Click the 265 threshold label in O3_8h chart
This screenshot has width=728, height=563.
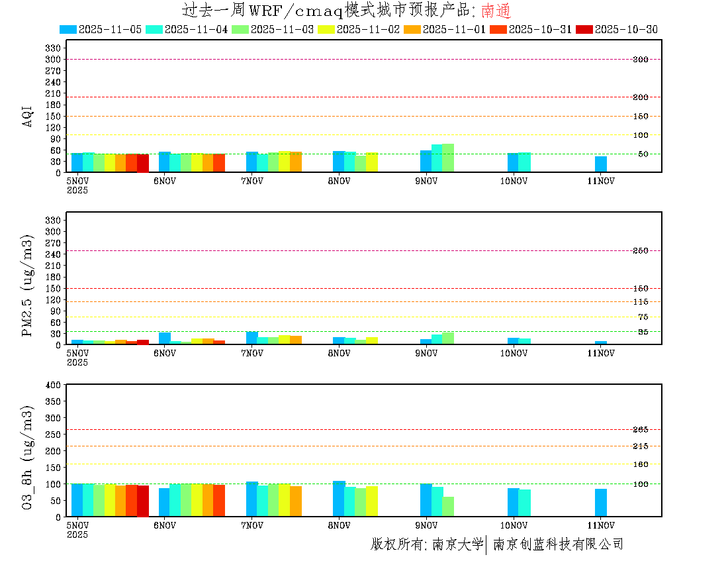[x=640, y=430]
